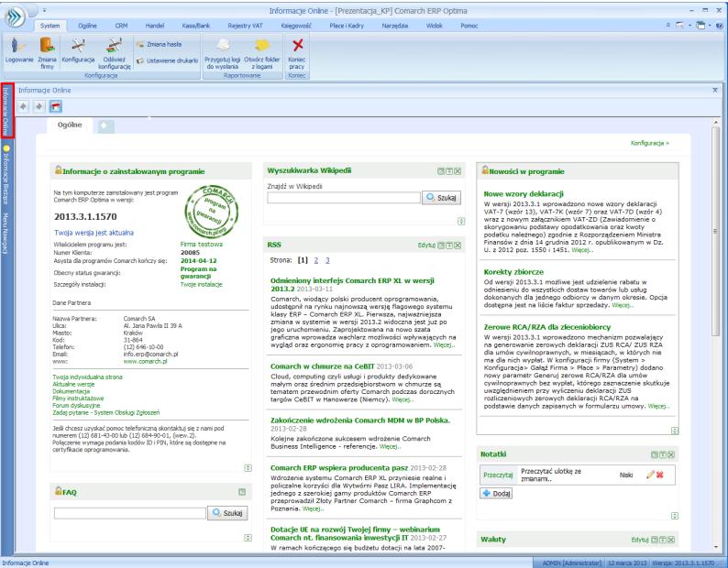Screen dimensions: 728x568
Task: Go to RSS page 3
Action: [x=327, y=260]
